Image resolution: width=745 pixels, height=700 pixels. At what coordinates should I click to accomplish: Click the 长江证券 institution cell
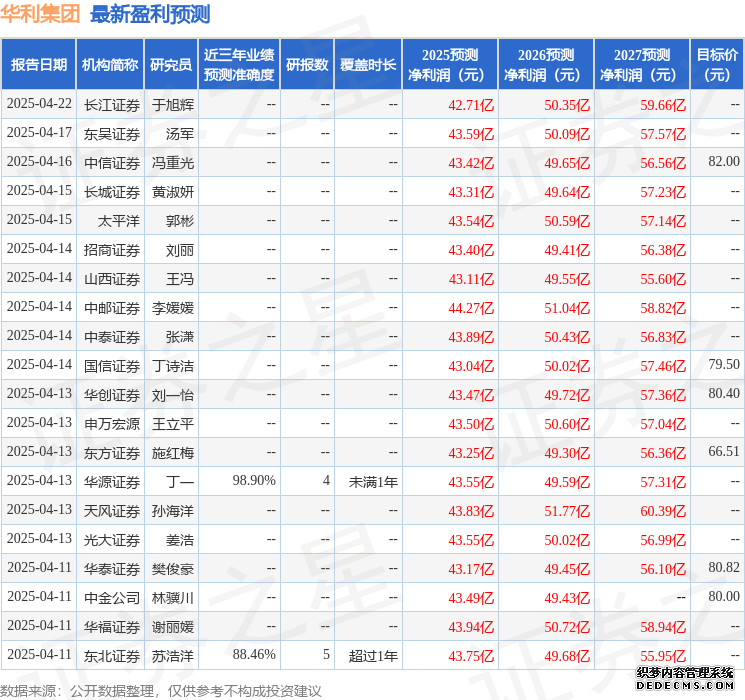tap(112, 105)
